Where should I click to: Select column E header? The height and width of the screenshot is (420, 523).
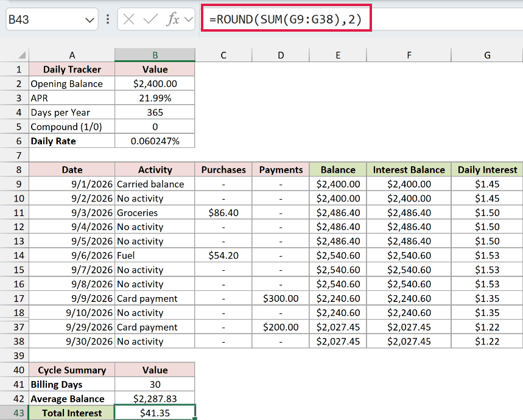(x=338, y=55)
